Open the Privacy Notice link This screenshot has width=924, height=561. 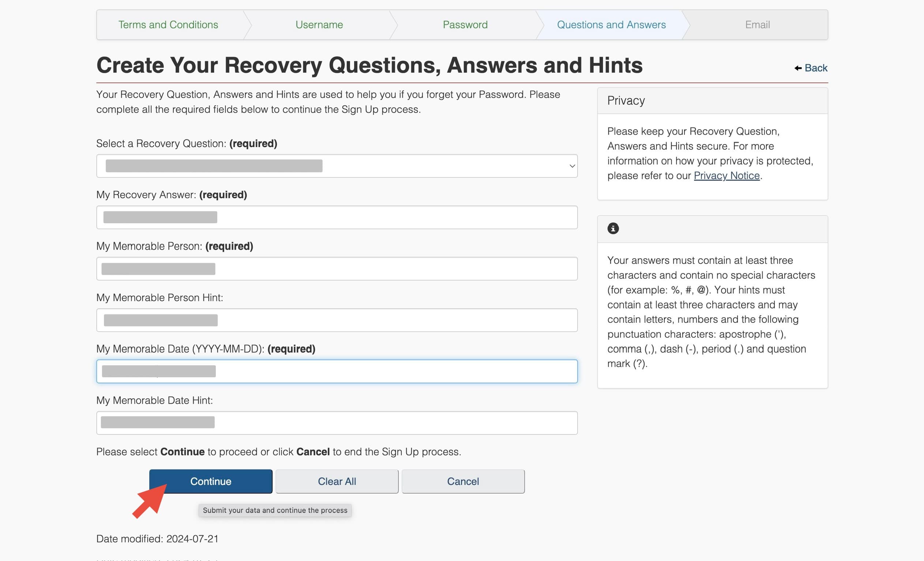point(726,176)
